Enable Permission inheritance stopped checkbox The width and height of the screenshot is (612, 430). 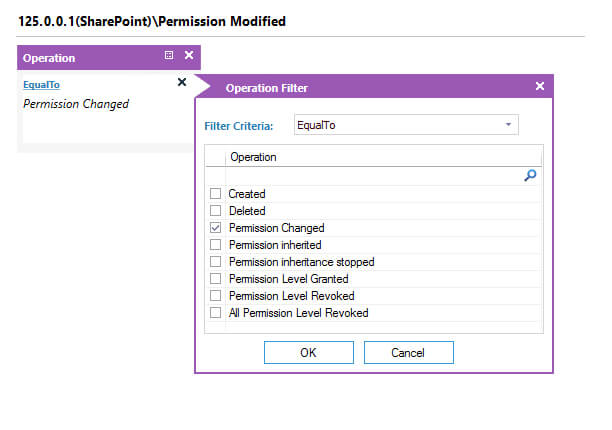click(x=215, y=262)
